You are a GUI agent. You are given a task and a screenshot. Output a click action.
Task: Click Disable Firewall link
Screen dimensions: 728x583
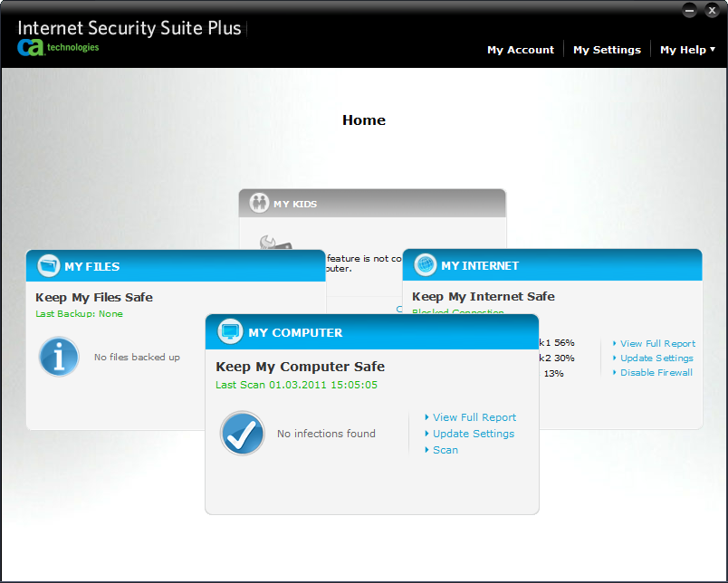click(x=656, y=372)
